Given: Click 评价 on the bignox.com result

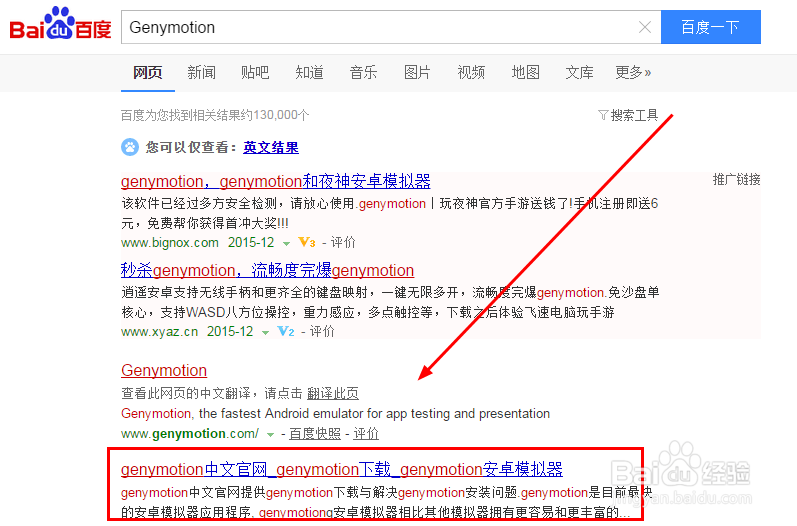Looking at the screenshot, I should coord(343,243).
